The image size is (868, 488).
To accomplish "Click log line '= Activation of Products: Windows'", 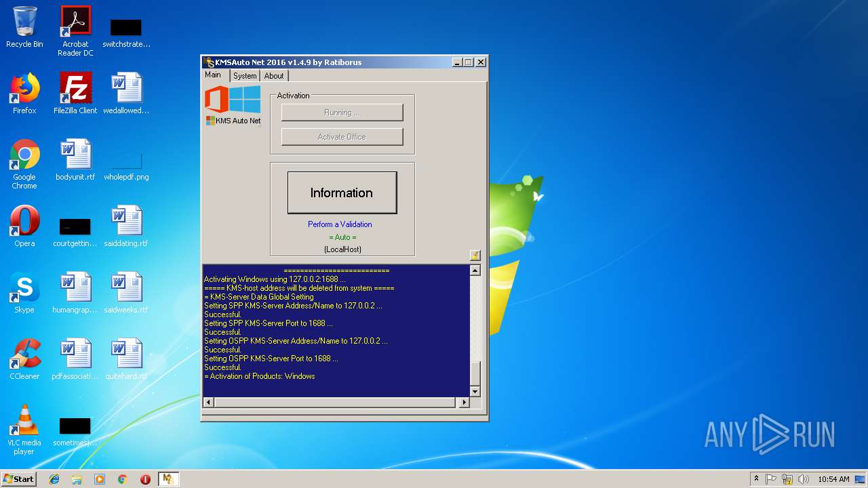I will coord(259,376).
